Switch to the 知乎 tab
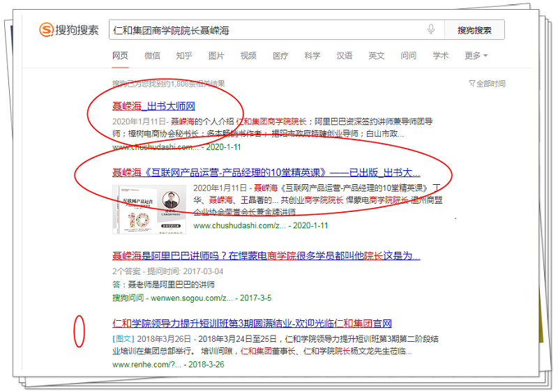The image size is (558, 392). (184, 56)
